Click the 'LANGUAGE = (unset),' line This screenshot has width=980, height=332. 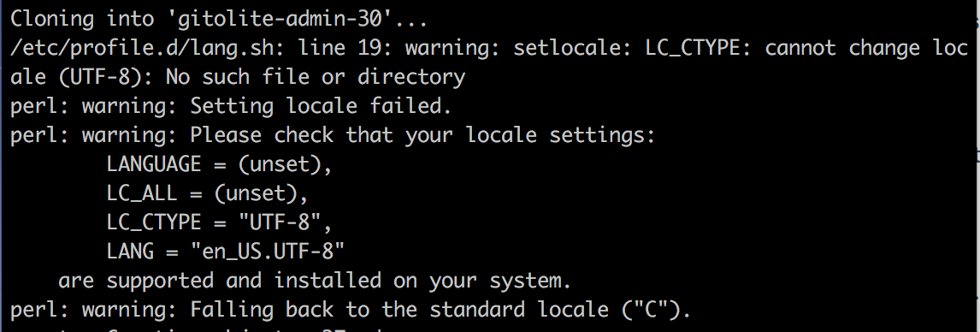point(219,164)
